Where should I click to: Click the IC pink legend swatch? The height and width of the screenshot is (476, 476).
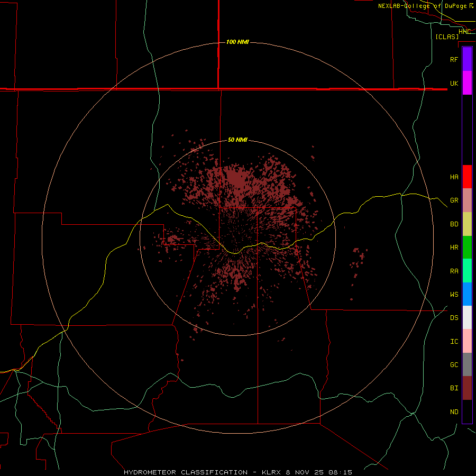click(x=467, y=341)
